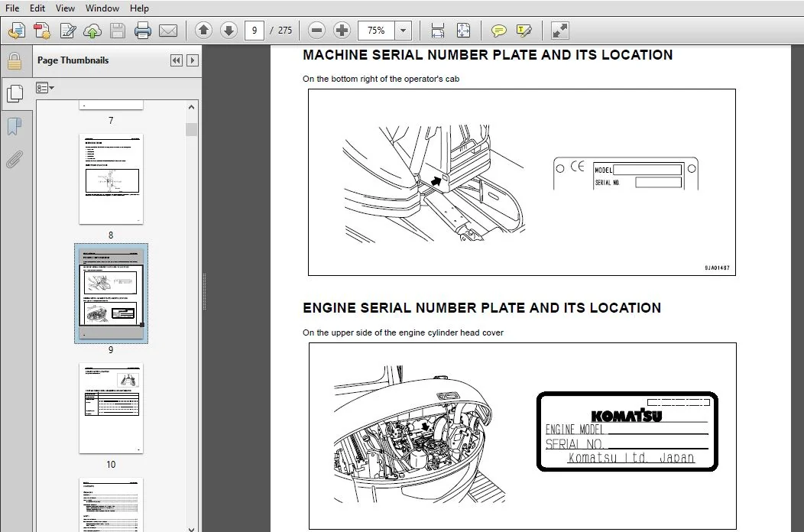Open the zoom level dropdown arrow
This screenshot has height=532, width=804.
[403, 31]
